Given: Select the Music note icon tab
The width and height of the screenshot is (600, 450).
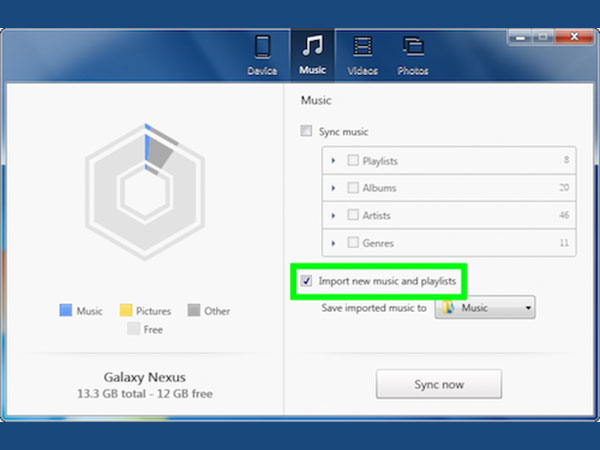Looking at the screenshot, I should point(311,48).
